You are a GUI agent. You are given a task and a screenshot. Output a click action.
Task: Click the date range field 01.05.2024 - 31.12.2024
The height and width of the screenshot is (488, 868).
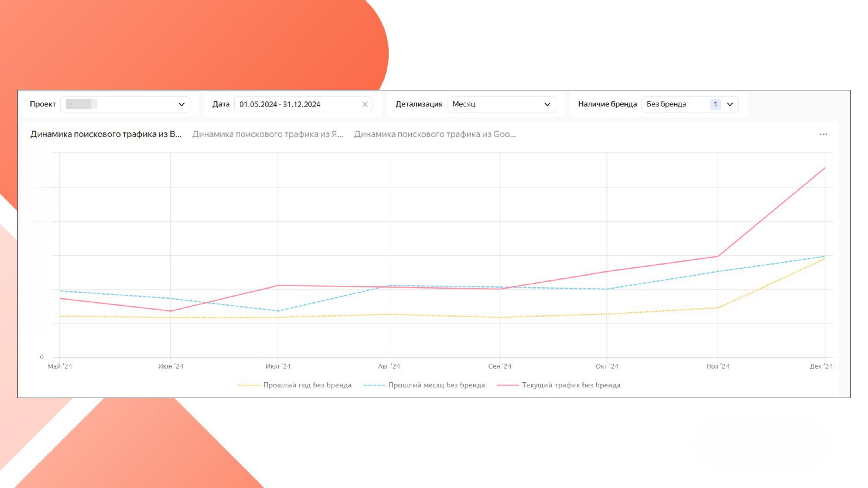[x=280, y=104]
